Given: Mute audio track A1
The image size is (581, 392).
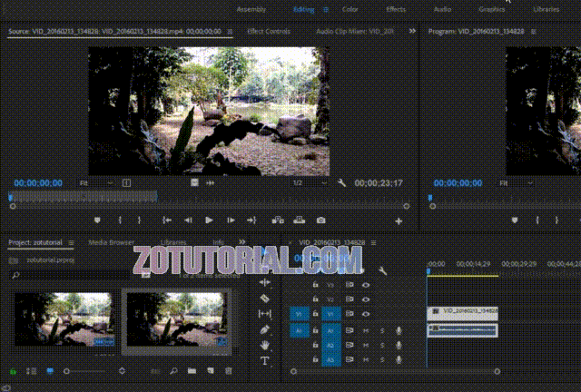Looking at the screenshot, I should tap(366, 330).
